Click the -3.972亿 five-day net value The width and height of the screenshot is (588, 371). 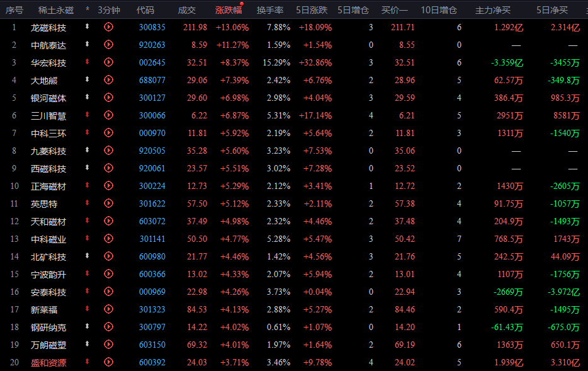click(563, 292)
